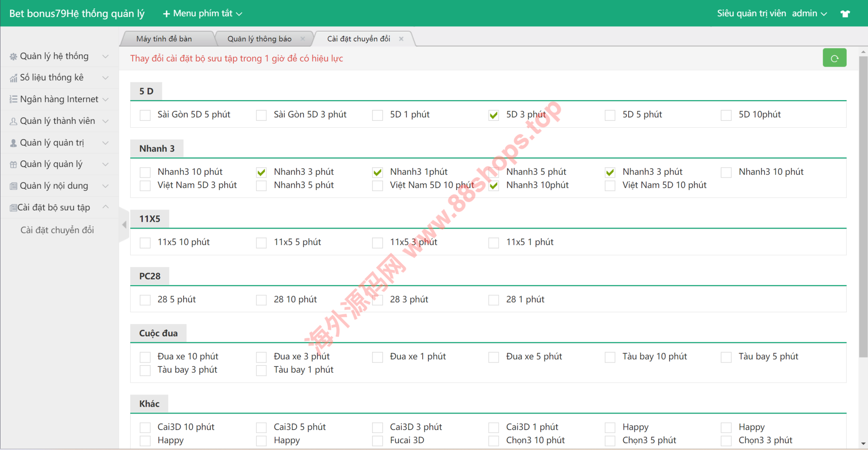Click the gift icon beside Quản lý quản lý
Viewport: 868px width, 450px height.
point(14,165)
